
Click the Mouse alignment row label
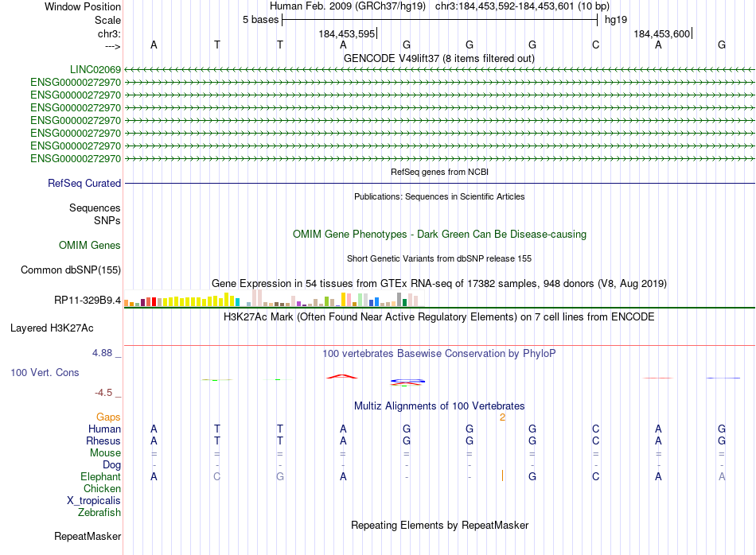click(x=105, y=453)
